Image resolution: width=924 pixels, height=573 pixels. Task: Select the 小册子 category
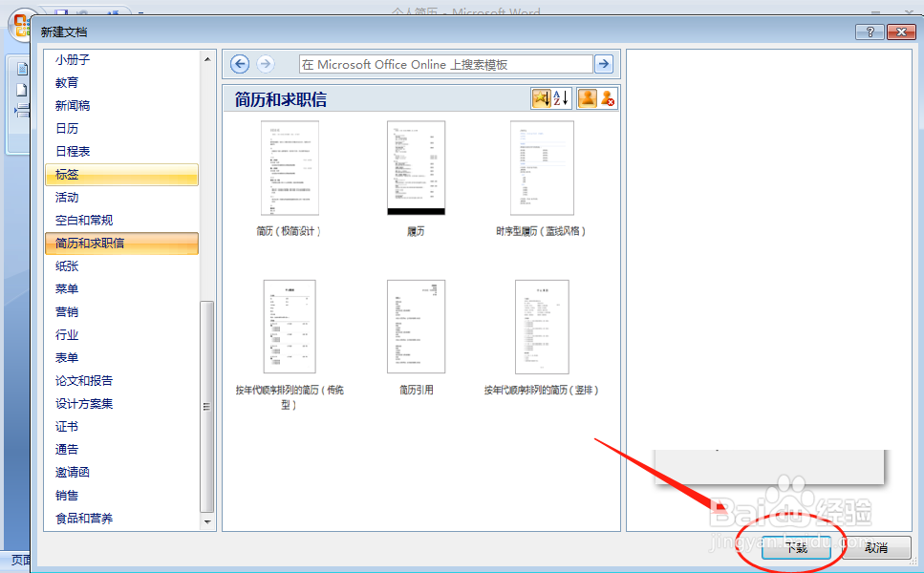[x=122, y=59]
